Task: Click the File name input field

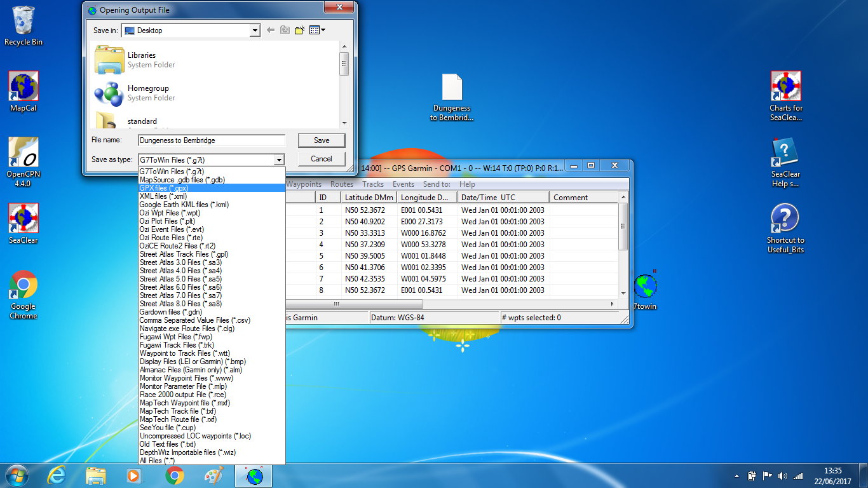Action: click(212, 140)
